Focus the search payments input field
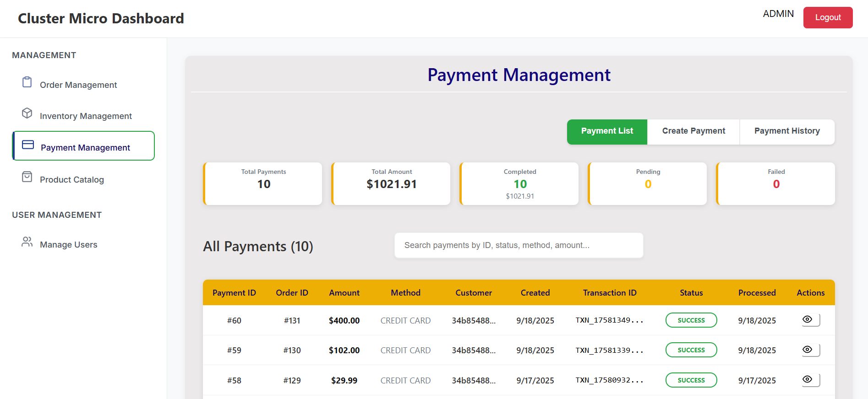The height and width of the screenshot is (399, 868). pyautogui.click(x=519, y=245)
